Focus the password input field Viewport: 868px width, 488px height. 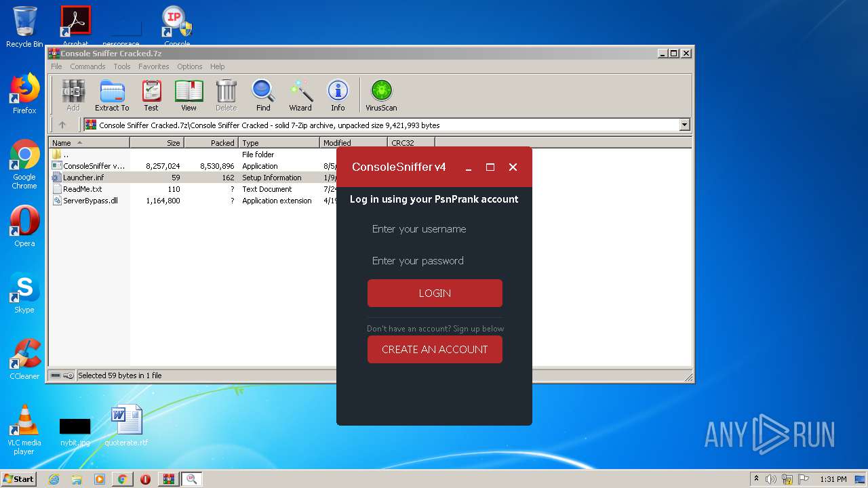tap(435, 261)
